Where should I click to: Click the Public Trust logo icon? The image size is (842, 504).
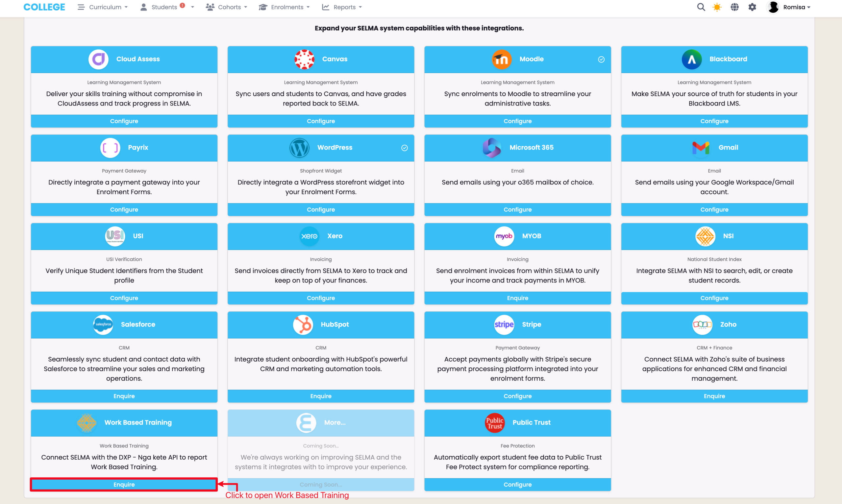tap(494, 423)
